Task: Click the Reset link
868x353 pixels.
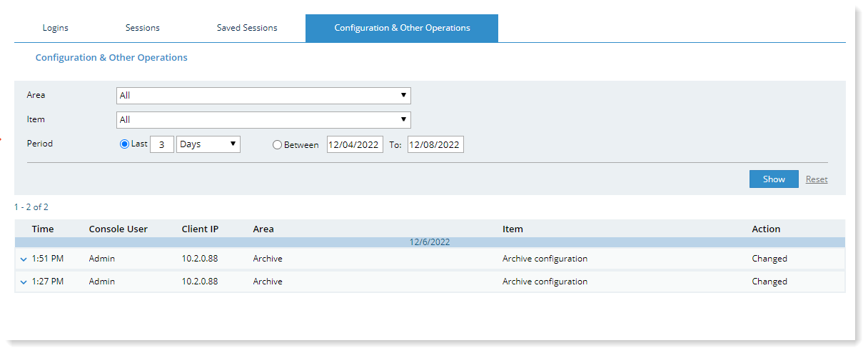Action: tap(817, 179)
